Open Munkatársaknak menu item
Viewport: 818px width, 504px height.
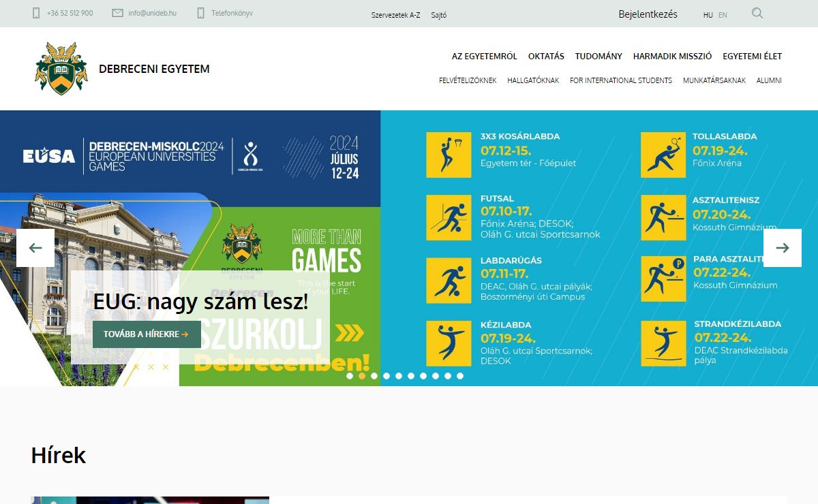click(x=714, y=80)
